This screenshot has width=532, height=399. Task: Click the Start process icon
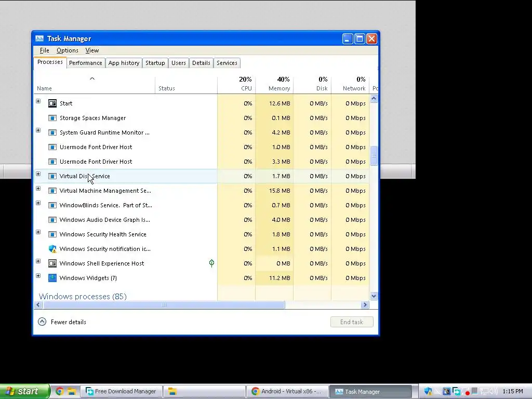52,103
